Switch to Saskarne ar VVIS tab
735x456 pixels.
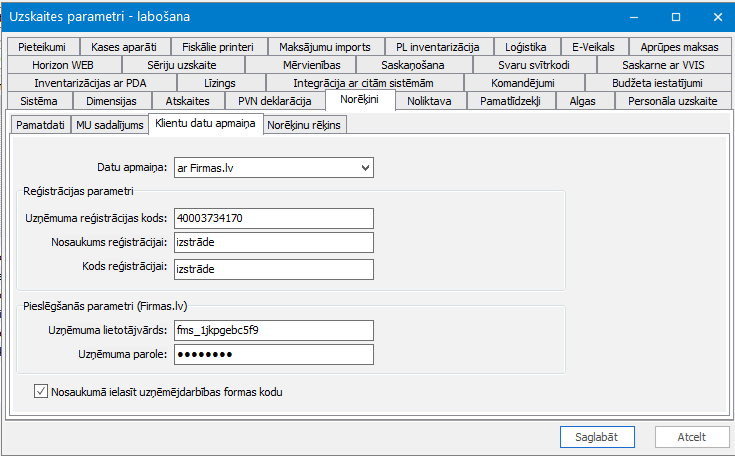(x=664, y=65)
